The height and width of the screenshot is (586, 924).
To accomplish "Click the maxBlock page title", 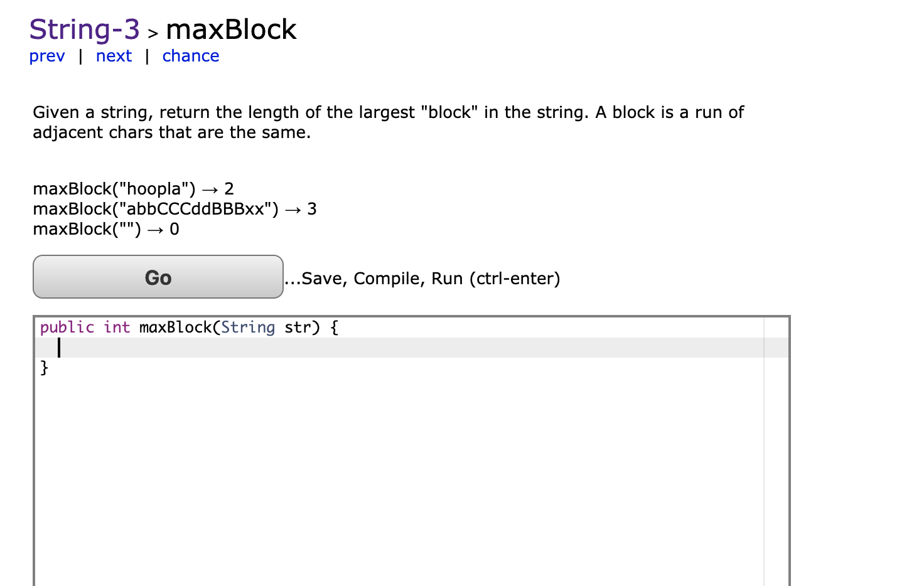I will 231,29.
